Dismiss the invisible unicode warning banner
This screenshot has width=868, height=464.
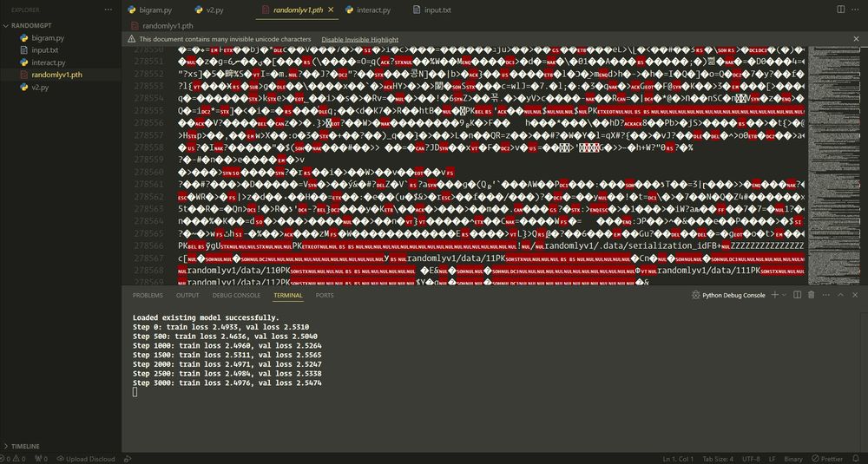[x=856, y=39]
